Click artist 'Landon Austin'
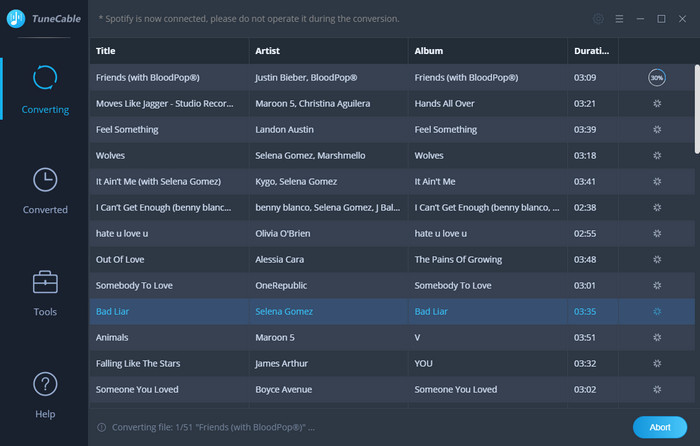This screenshot has width=700, height=446. coord(284,129)
